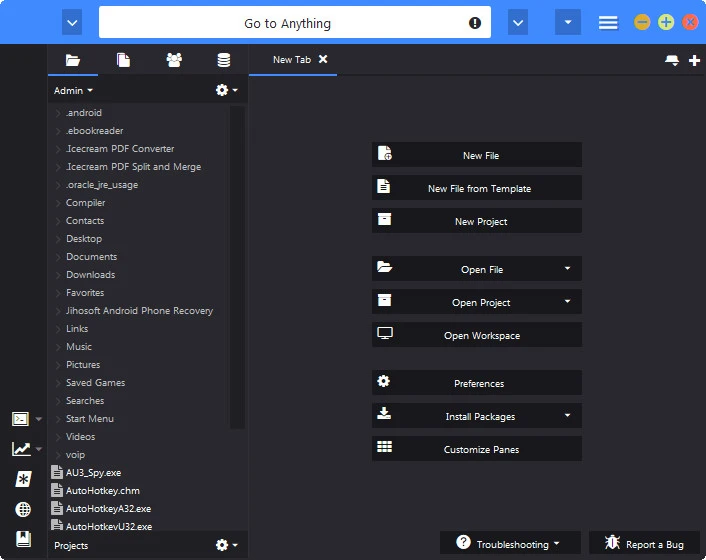Open the globe web icon in left bar
Viewport: 706px width, 560px height.
click(23, 509)
